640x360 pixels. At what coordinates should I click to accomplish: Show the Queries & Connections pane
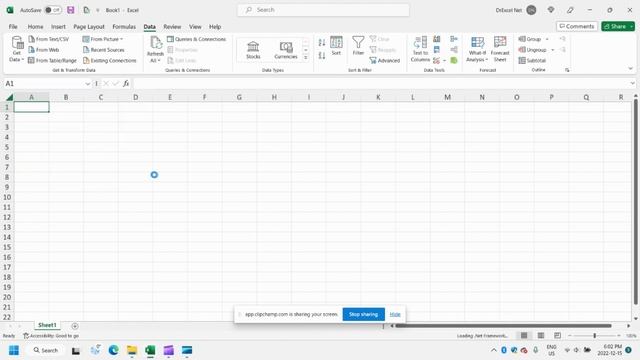[196, 39]
